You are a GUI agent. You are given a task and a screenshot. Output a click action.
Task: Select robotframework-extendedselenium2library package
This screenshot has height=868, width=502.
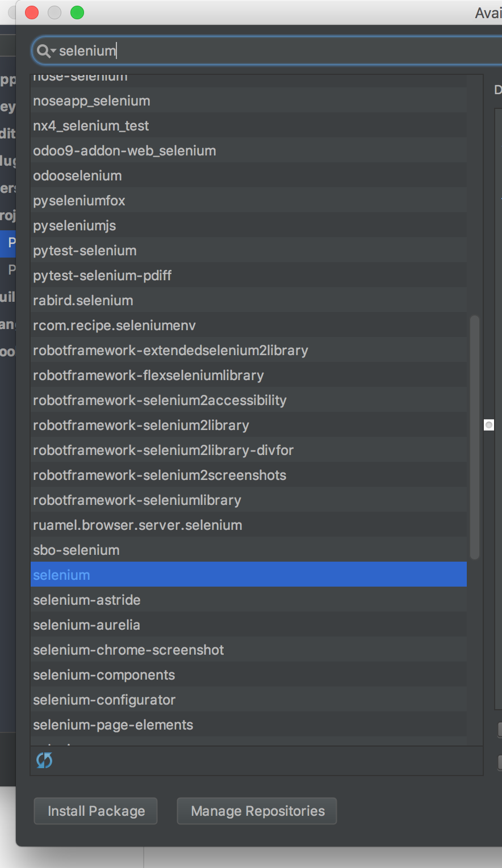point(249,351)
